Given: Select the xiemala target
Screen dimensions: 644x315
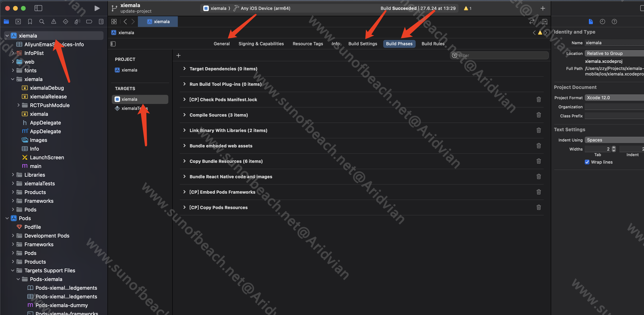Looking at the screenshot, I should 140,99.
